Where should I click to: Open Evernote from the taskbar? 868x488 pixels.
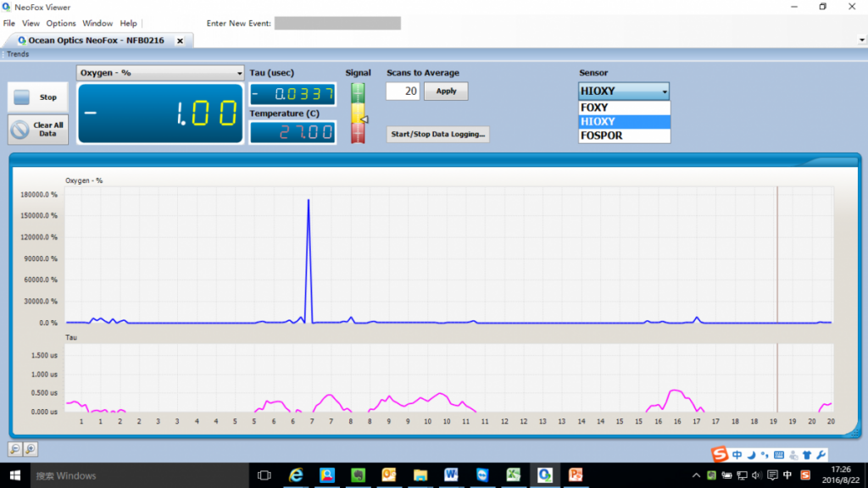pos(359,475)
